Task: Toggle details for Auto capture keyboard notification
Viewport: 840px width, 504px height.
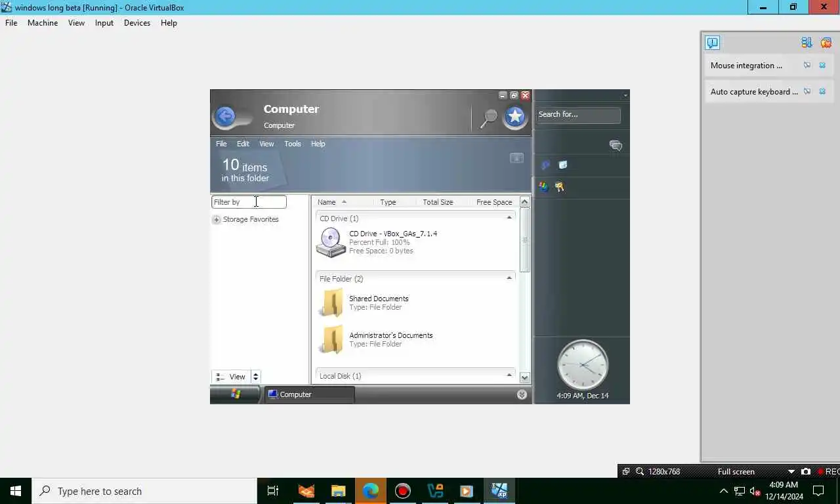Action: pyautogui.click(x=807, y=91)
